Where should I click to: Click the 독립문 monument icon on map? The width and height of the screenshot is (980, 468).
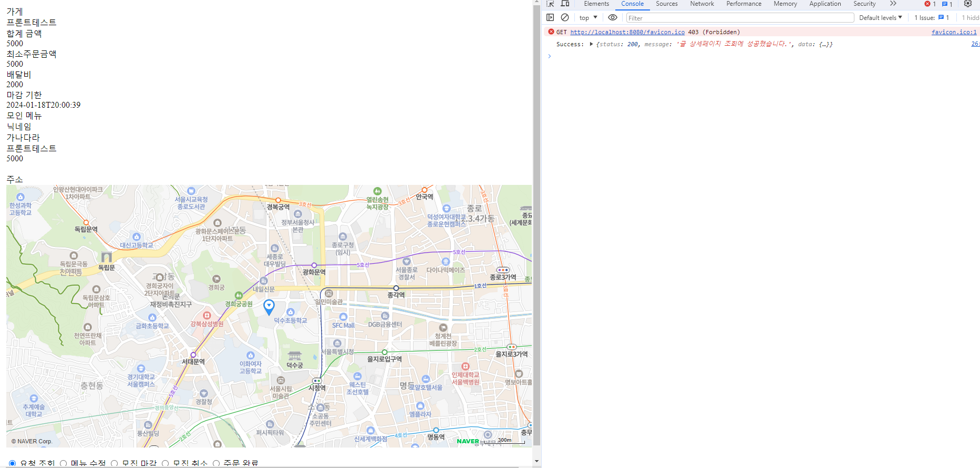107,257
